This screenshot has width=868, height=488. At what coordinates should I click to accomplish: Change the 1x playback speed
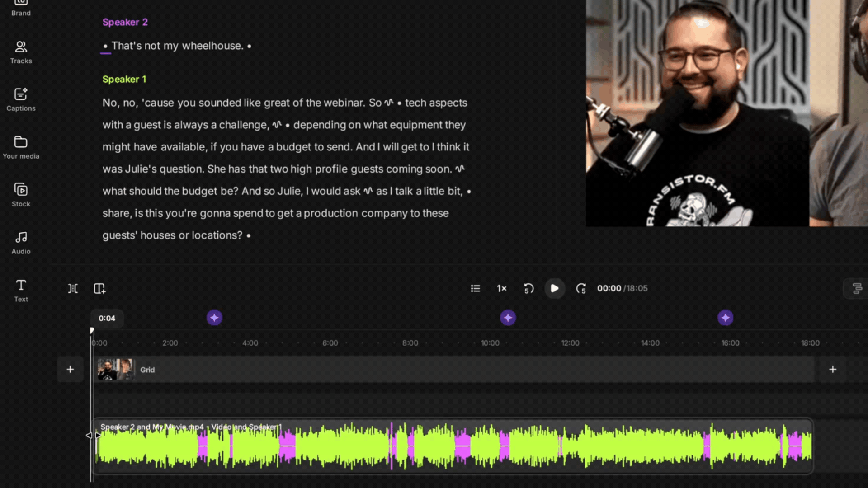[502, 288]
